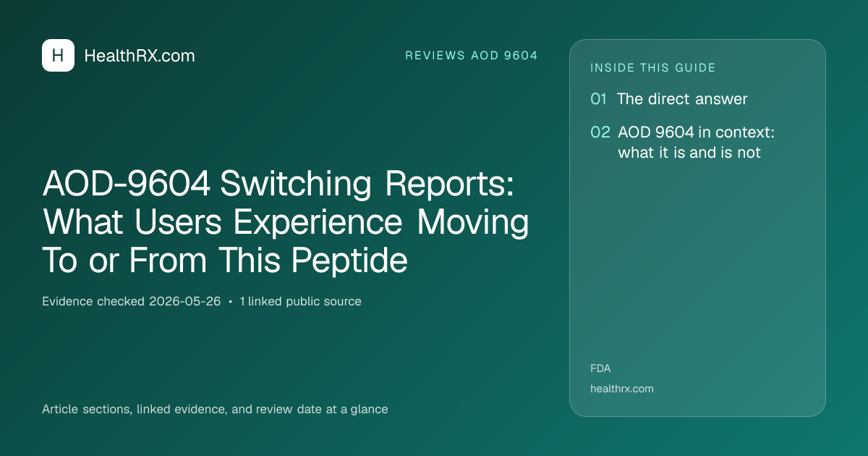Select the REVIEWS AOD 9604 label
This screenshot has width=868, height=456.
click(472, 56)
